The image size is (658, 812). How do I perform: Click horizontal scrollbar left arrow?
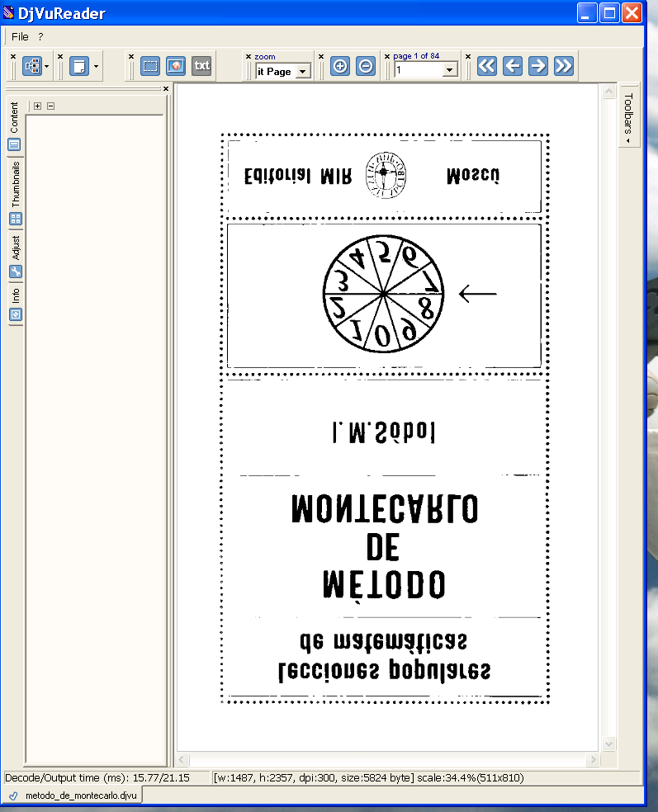[x=182, y=760]
